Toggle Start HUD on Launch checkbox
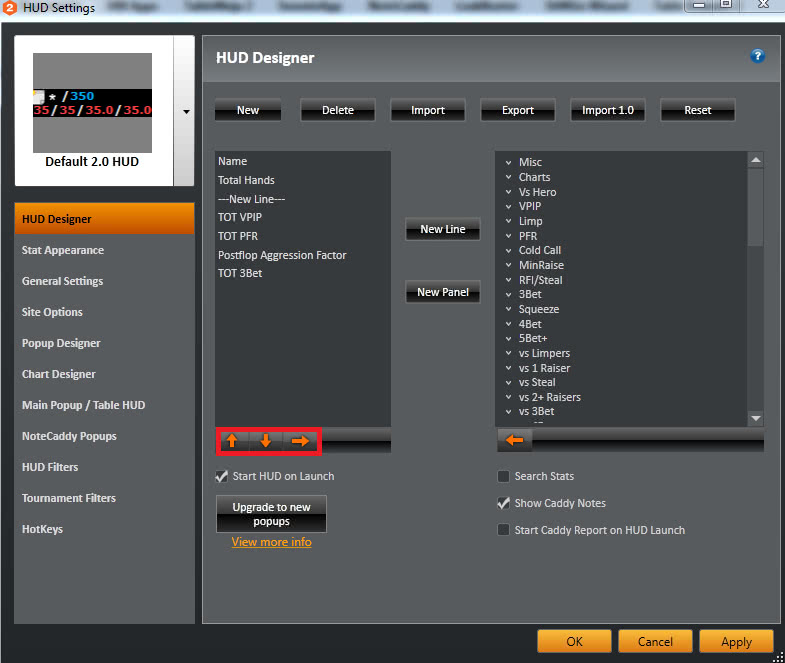The width and height of the screenshot is (785, 663). pyautogui.click(x=223, y=476)
